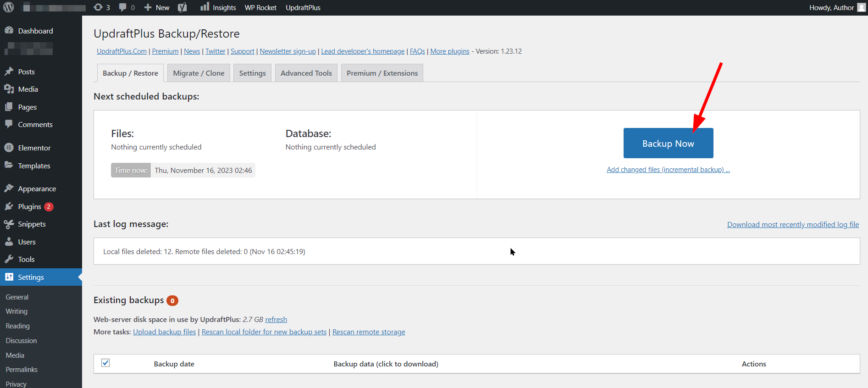Open the Newsletter sign-up link
The height and width of the screenshot is (388, 868).
[287, 51]
